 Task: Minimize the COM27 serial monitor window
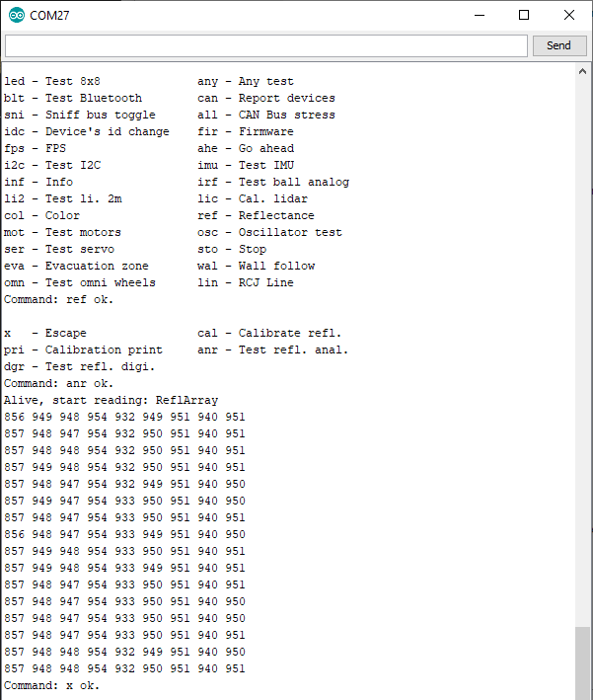click(481, 15)
